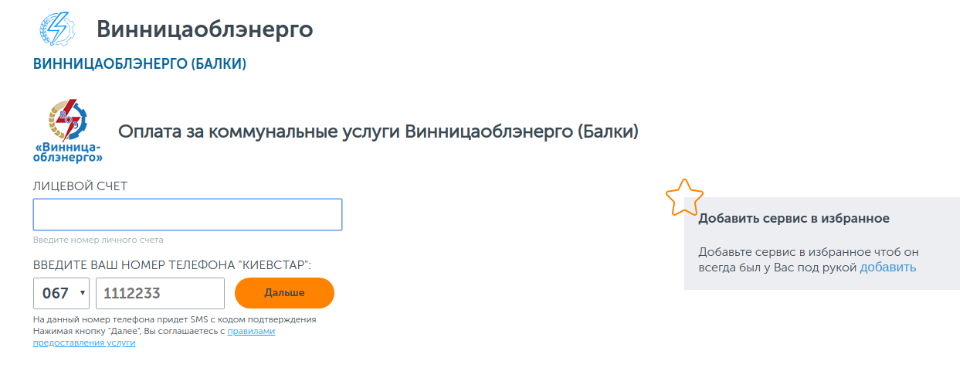Open the ВИННИЦАОБЛЭНЕРГО (БАЛКИ) breadcrumb link

(140, 64)
